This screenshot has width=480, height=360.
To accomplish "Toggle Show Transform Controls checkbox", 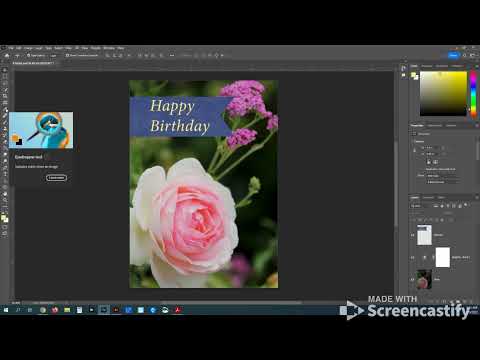I will coord(67,55).
